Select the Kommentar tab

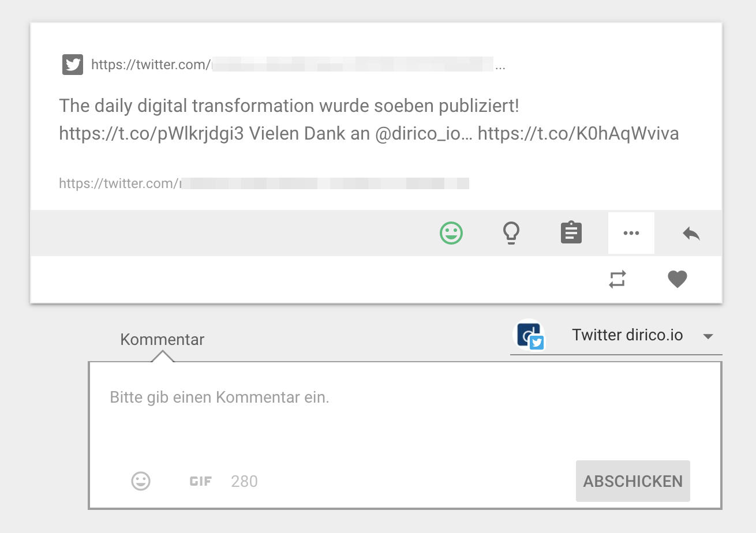point(162,339)
